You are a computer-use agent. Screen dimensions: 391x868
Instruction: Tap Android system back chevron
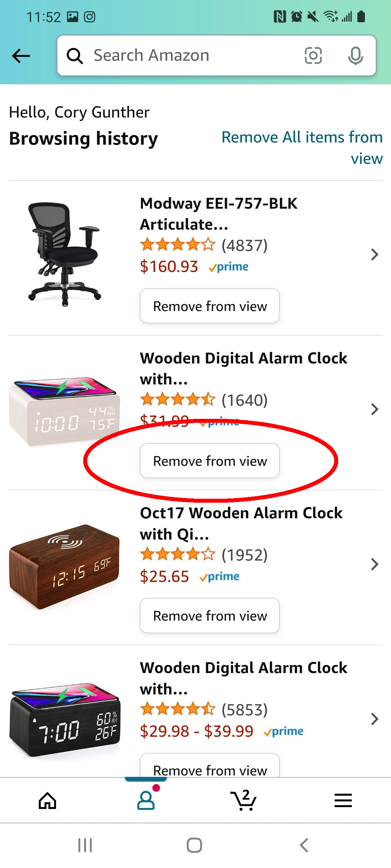[x=304, y=845]
